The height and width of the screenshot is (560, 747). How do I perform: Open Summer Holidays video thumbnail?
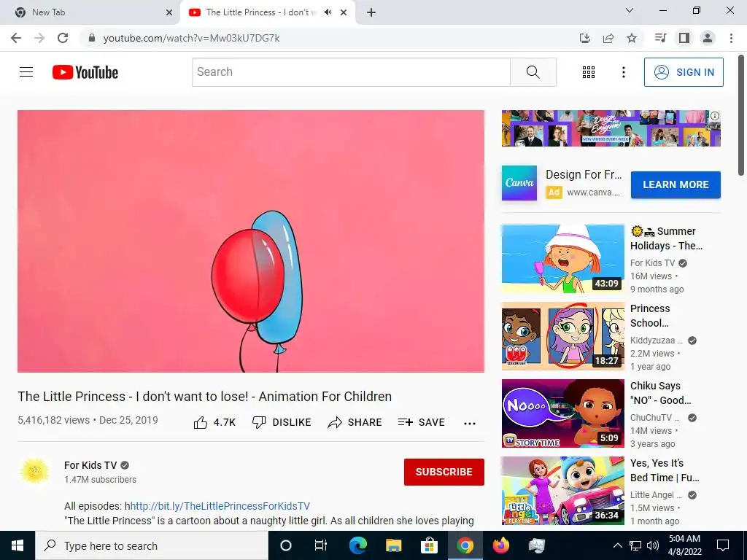[x=562, y=259]
